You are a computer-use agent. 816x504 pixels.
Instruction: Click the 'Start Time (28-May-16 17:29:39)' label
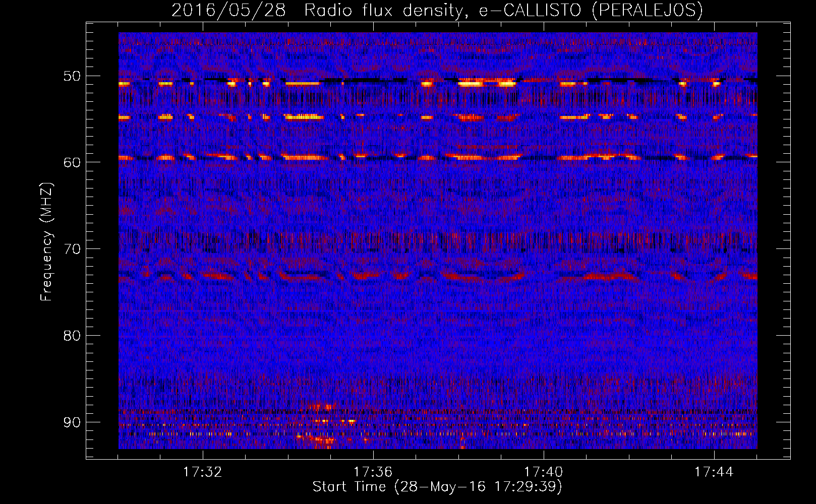point(437,487)
